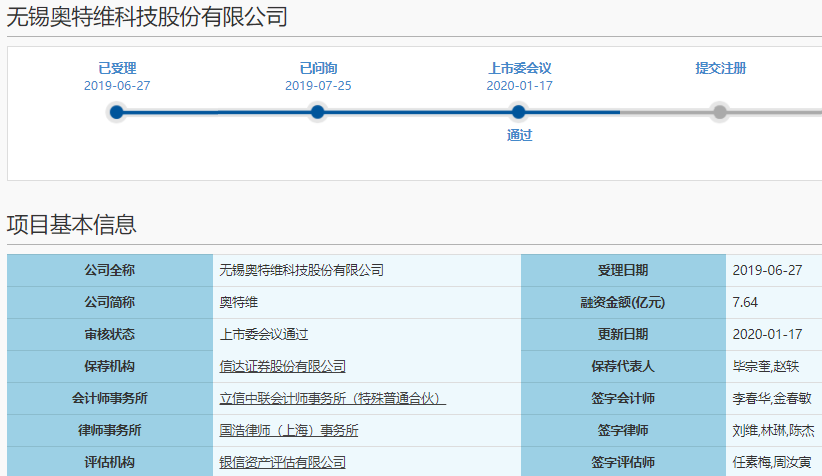
Task: Click the 上市委会议 timeline node dot
Action: pos(519,112)
